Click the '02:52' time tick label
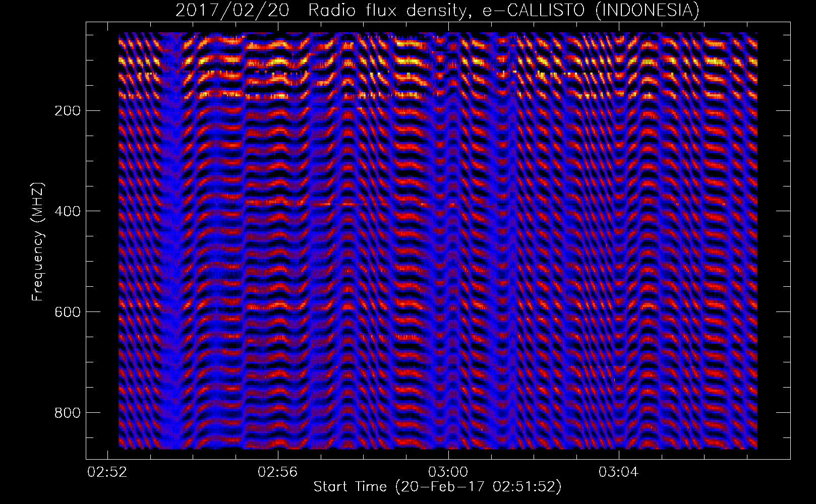 tap(107, 472)
